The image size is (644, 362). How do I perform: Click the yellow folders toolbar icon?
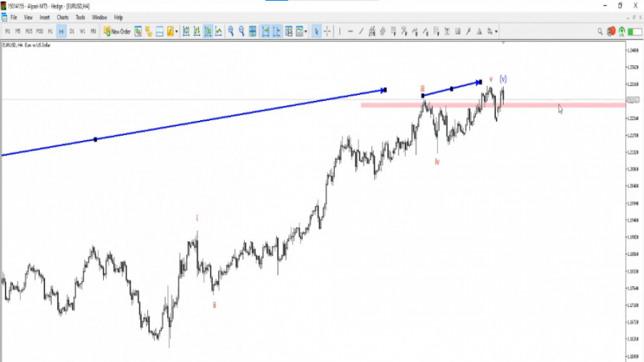(149, 31)
